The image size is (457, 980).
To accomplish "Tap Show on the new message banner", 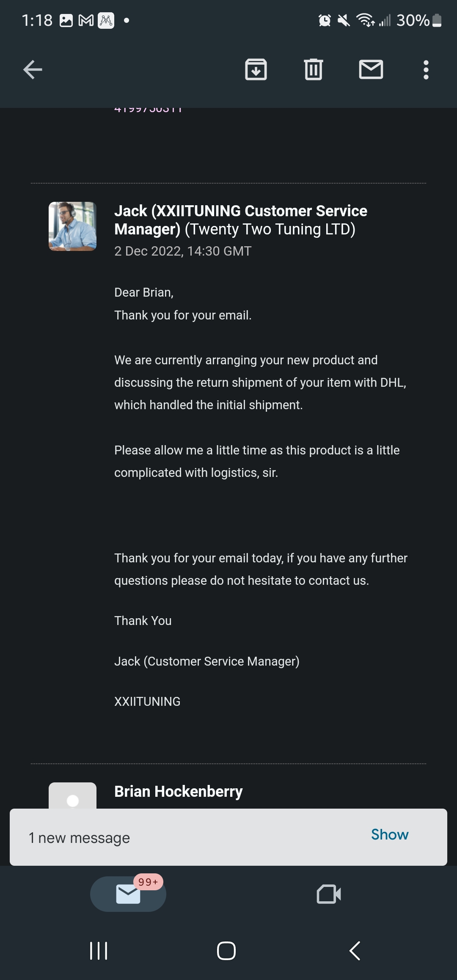I will 390,834.
